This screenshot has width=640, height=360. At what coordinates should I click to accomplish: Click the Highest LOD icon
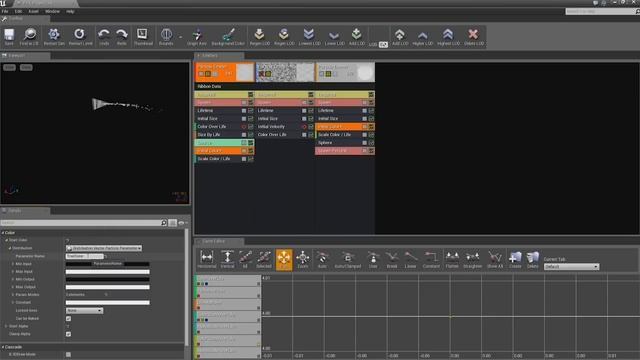(x=448, y=35)
